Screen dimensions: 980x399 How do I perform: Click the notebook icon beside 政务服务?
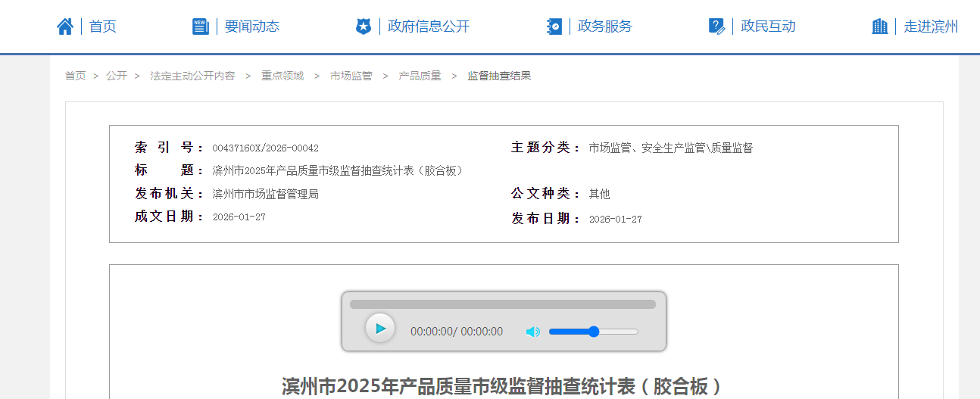[554, 26]
